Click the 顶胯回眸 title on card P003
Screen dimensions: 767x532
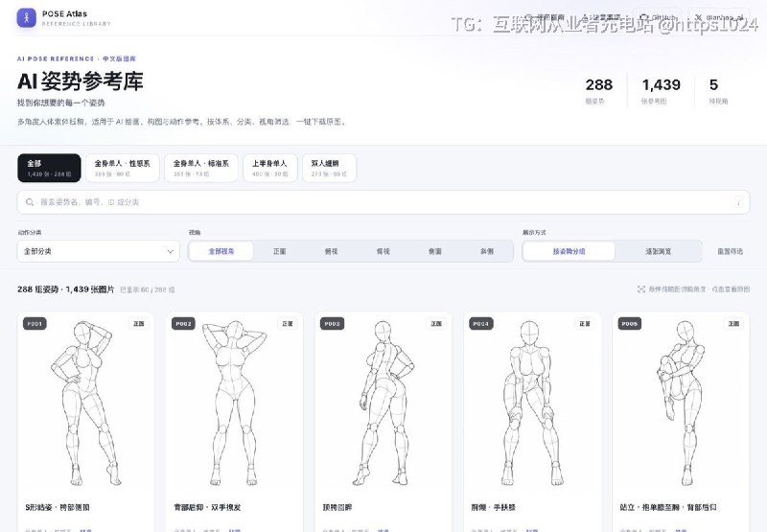click(x=337, y=507)
